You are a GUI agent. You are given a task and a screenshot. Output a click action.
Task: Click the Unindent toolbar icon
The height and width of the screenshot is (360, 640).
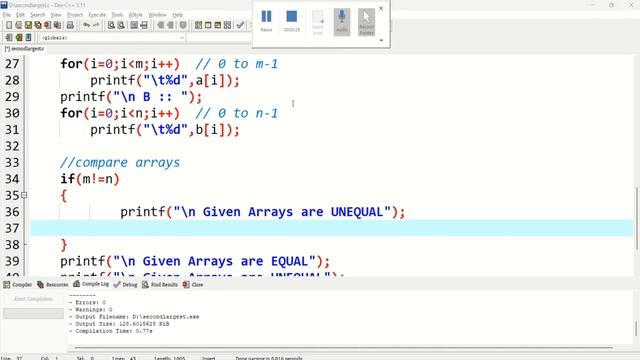point(170,25)
